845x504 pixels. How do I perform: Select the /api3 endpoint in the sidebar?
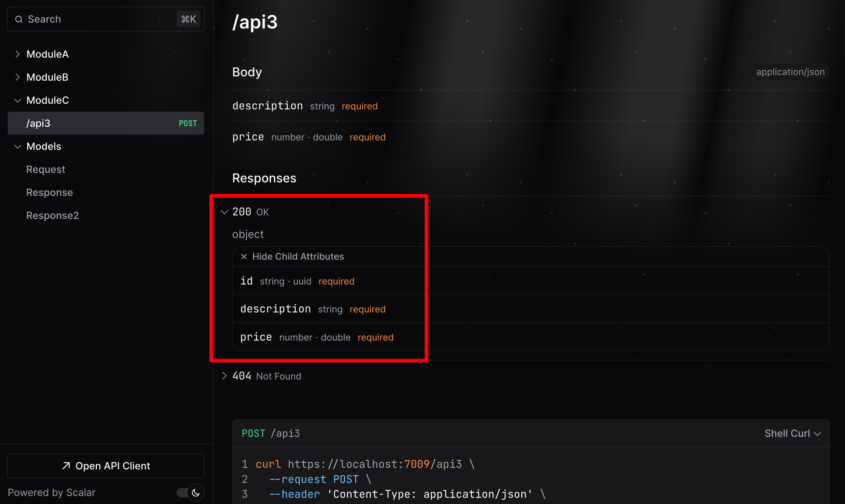click(38, 123)
